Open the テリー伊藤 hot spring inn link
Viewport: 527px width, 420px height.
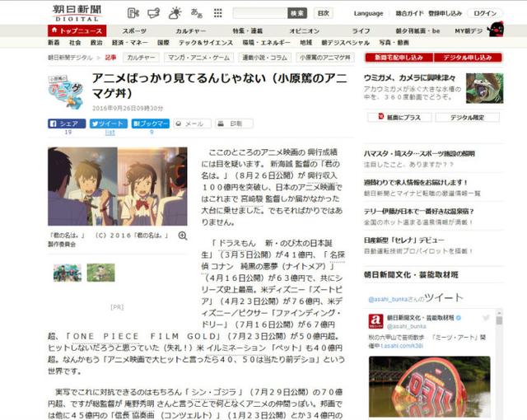(x=419, y=212)
